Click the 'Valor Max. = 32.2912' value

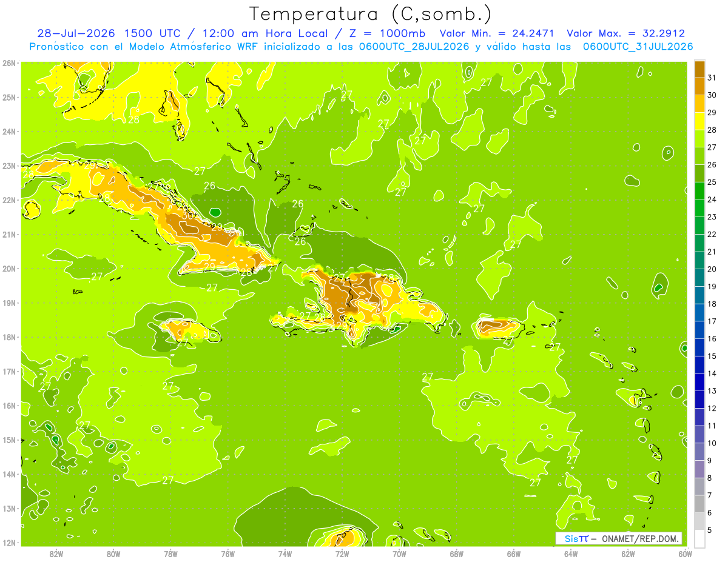pyautogui.click(x=625, y=33)
